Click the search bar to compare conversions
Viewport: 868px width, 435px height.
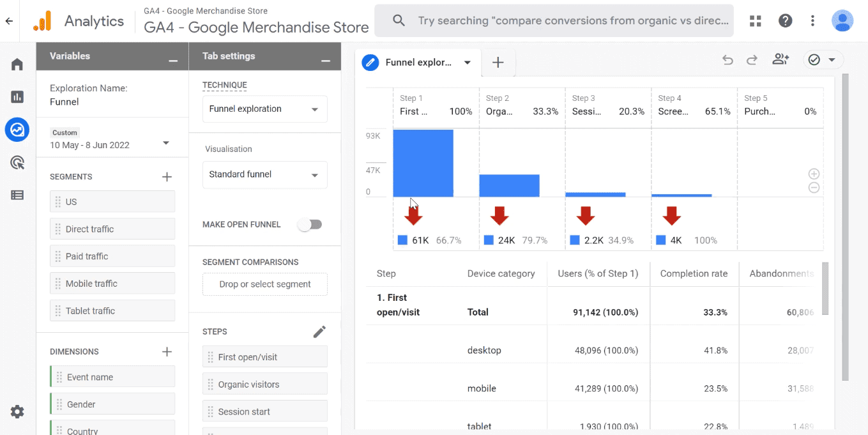pos(554,20)
